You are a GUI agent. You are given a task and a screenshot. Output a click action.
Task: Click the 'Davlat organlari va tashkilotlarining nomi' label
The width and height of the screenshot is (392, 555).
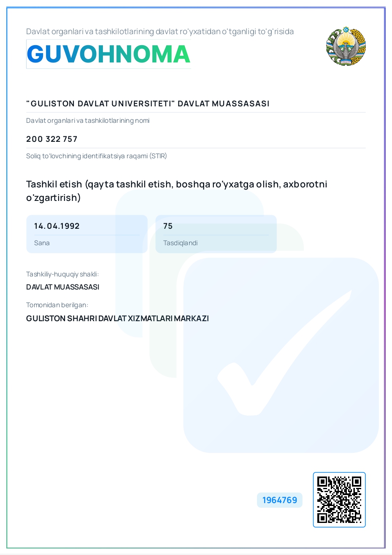pos(88,121)
